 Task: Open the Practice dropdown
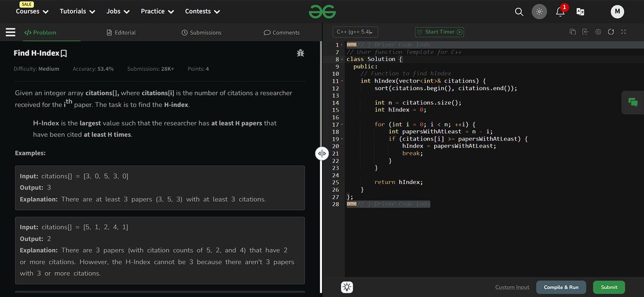(157, 11)
